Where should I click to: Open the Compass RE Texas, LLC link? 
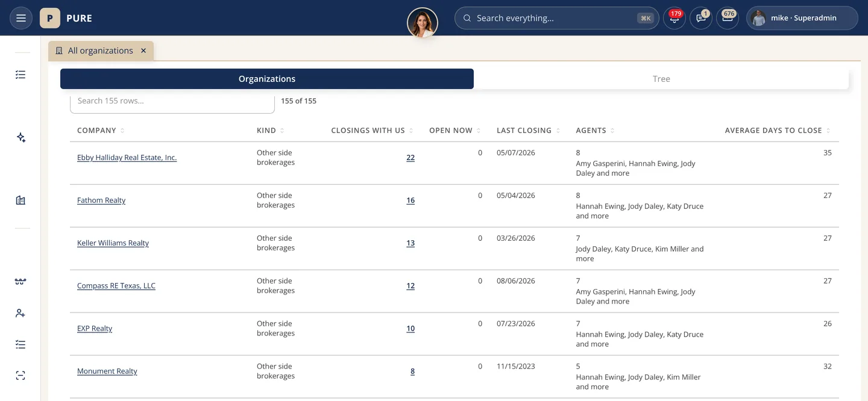click(116, 286)
